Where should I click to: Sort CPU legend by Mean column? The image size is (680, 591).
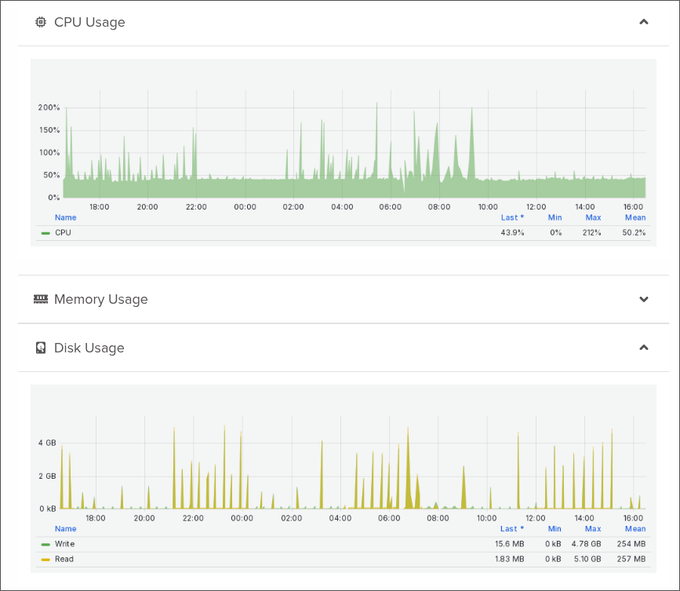coord(635,218)
